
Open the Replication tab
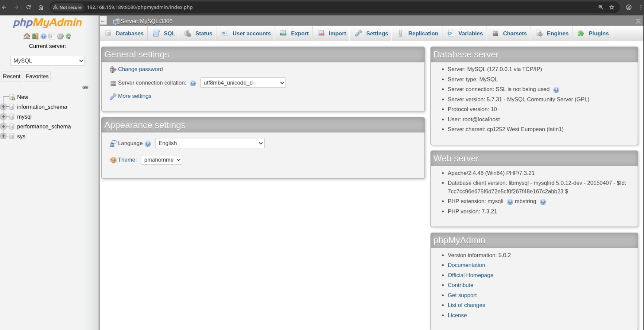coord(417,33)
